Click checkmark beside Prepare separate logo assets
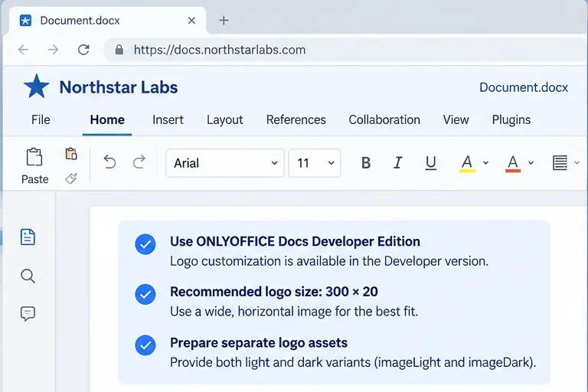This screenshot has width=588, height=392. [x=145, y=345]
